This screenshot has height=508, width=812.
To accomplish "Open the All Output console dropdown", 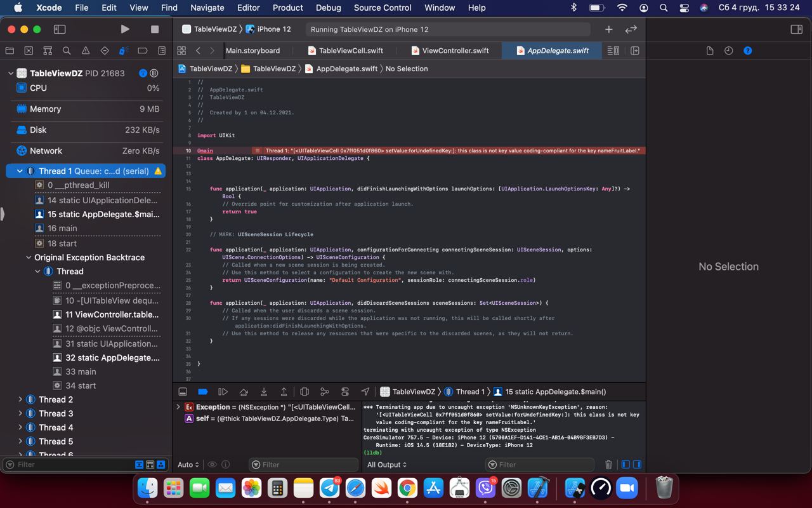I will [387, 465].
